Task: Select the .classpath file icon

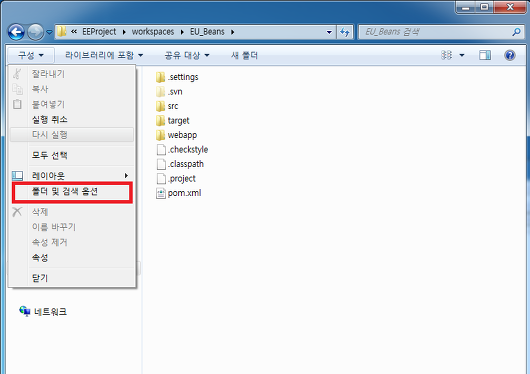Action: point(161,164)
